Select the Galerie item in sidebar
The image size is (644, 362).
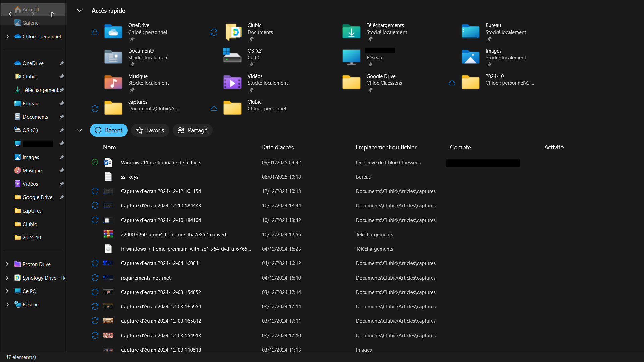[x=31, y=23]
